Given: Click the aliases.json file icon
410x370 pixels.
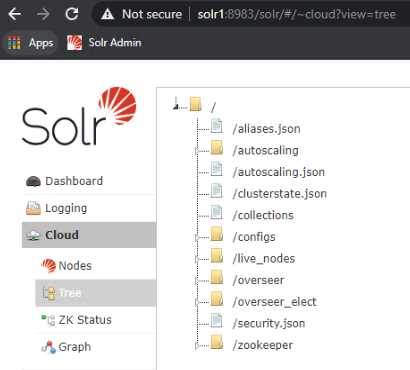Looking at the screenshot, I should coord(217,126).
